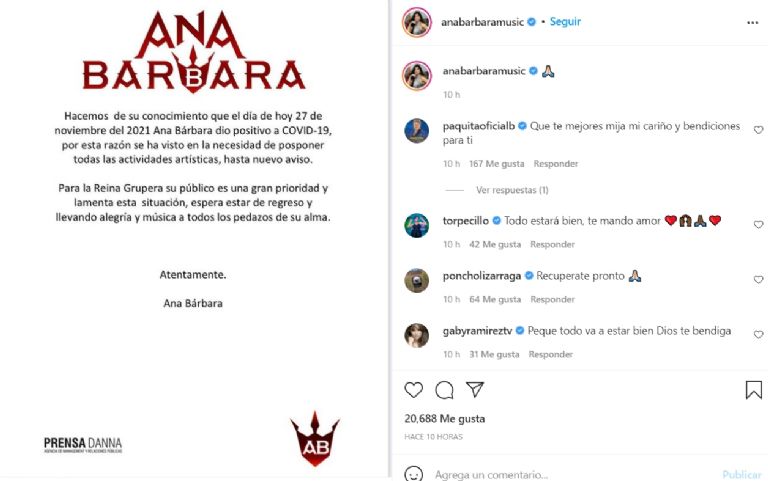This screenshot has width=768, height=481.
Task: Open emoji picker in comment box
Action: coord(413,474)
